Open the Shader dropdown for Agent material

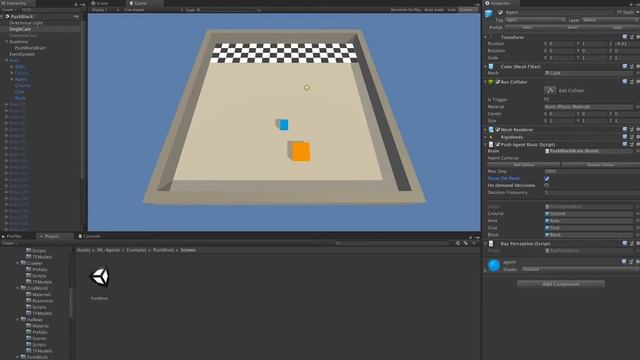(580, 269)
